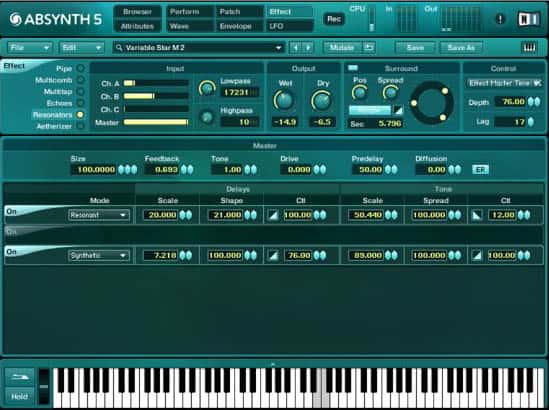Adjust the Master input level slider
Image resolution: width=549 pixels, height=410 pixels.
tap(156, 122)
